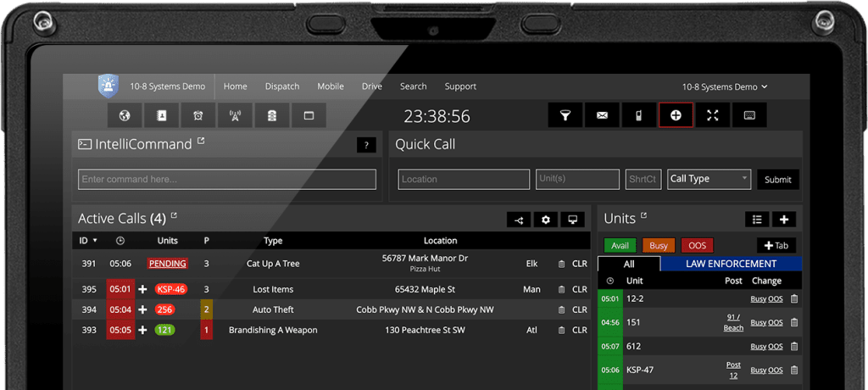Expand the 10-8 Systems Demo account menu
The image size is (868, 390).
(725, 87)
